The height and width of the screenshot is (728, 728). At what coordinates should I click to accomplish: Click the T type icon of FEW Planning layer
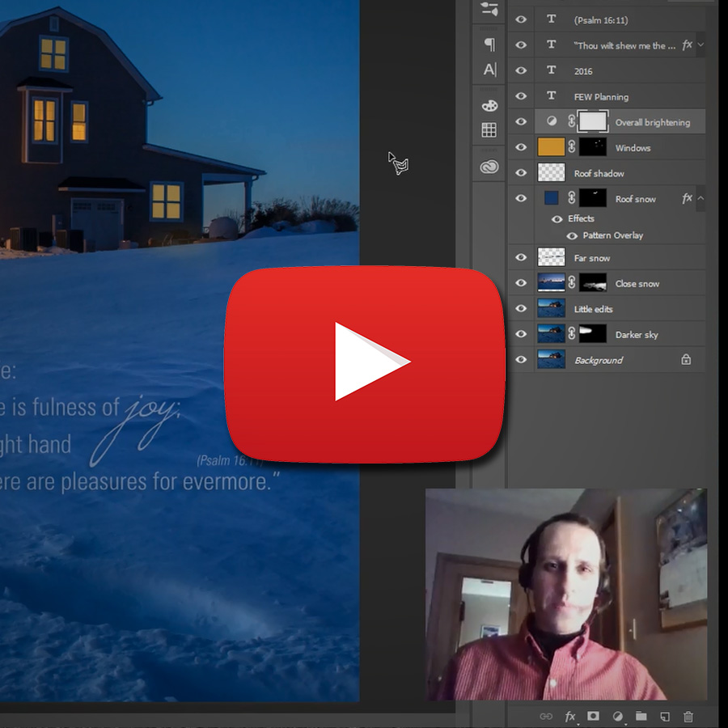pos(551,95)
